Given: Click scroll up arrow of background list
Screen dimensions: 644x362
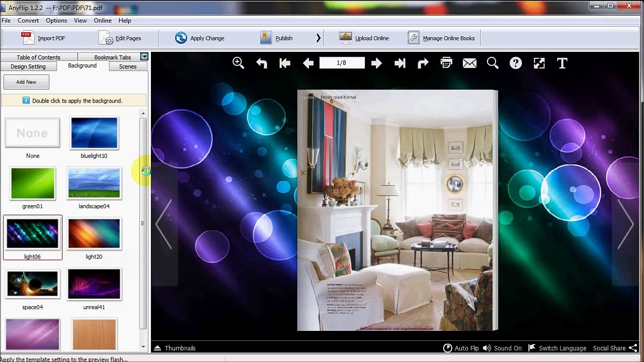Looking at the screenshot, I should coord(143,114).
